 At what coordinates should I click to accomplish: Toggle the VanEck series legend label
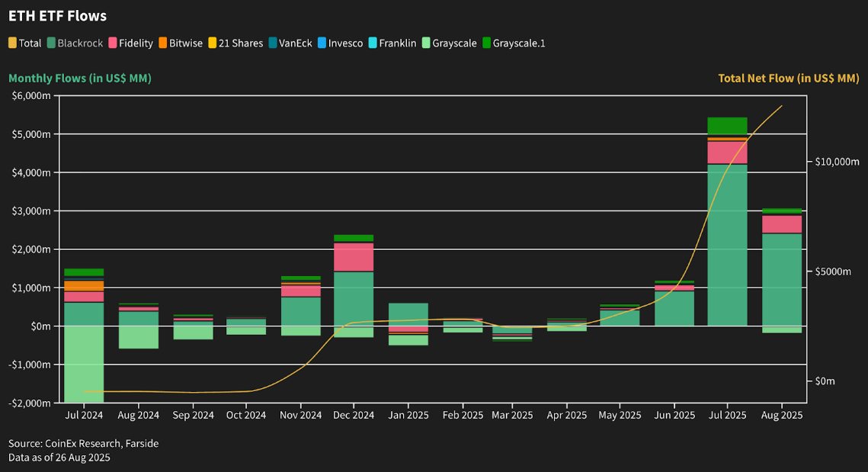296,43
